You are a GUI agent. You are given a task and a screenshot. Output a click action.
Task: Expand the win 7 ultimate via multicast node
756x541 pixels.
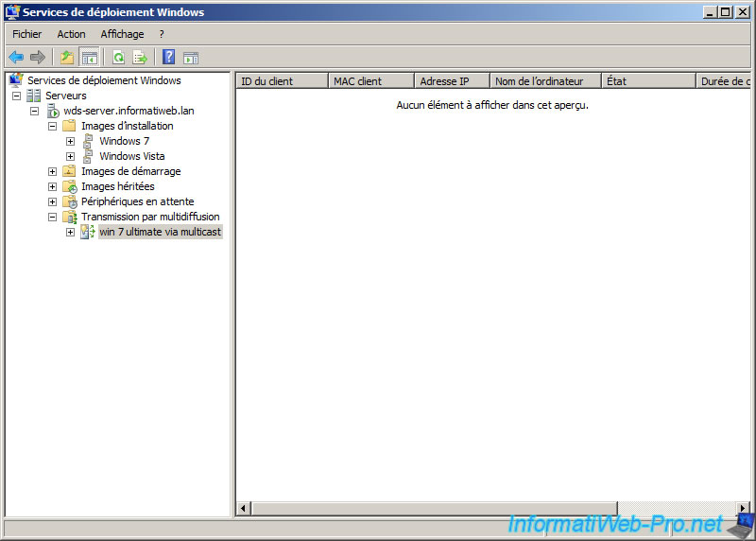pos(70,232)
